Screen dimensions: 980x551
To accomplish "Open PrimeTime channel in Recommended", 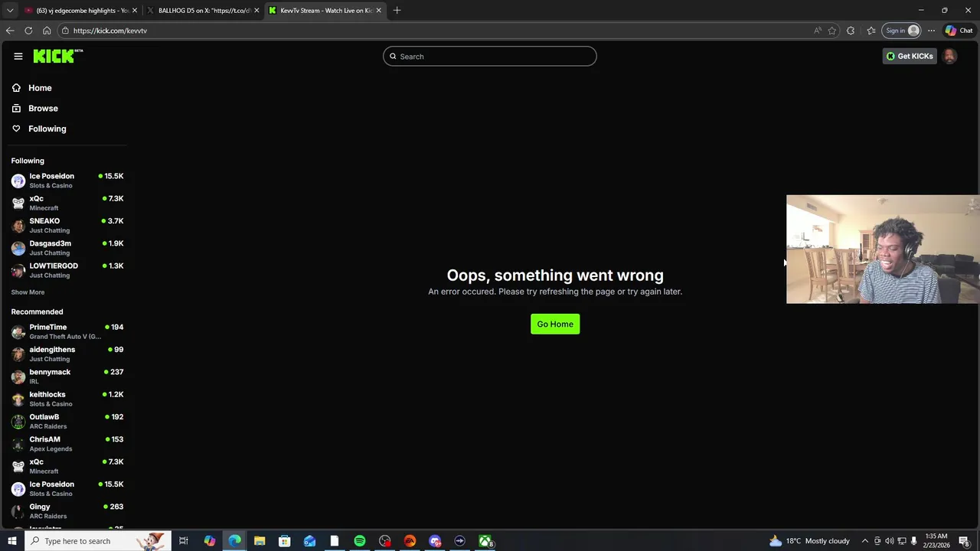I will 67,331.
